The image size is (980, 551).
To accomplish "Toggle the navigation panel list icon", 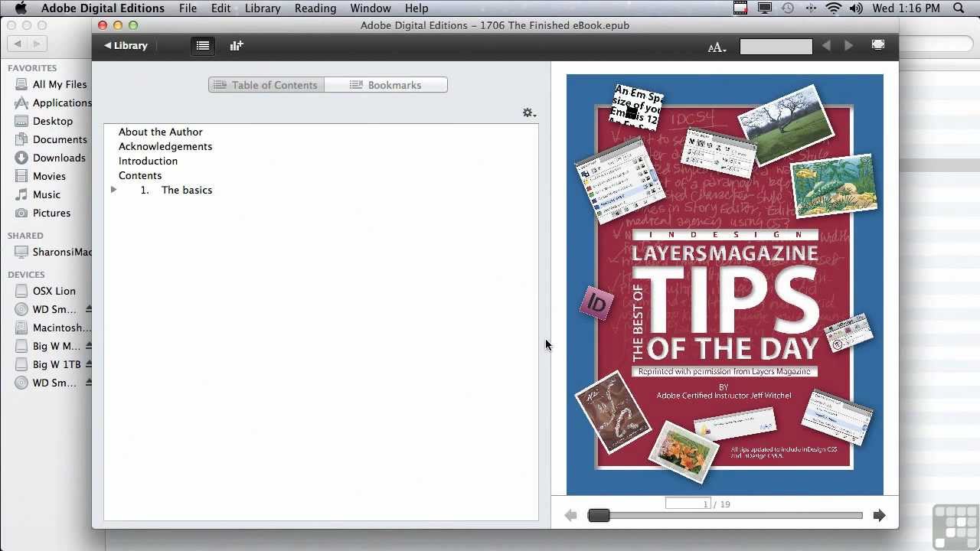I will 203,46.
